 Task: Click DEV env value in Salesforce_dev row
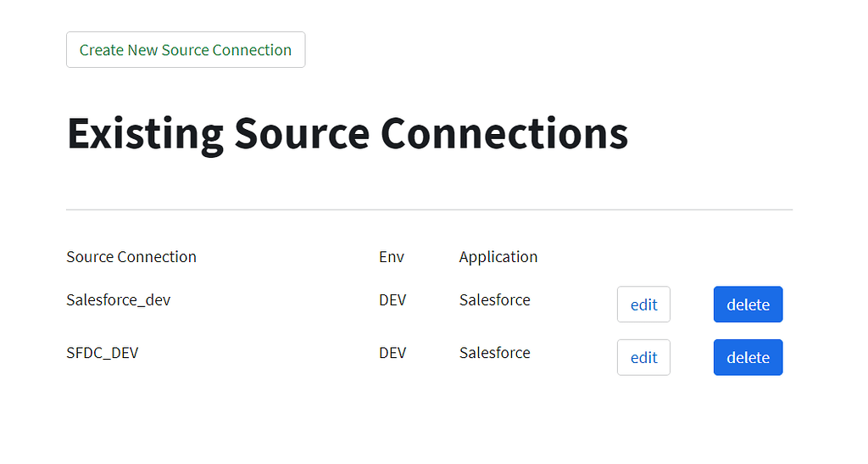pyautogui.click(x=392, y=299)
